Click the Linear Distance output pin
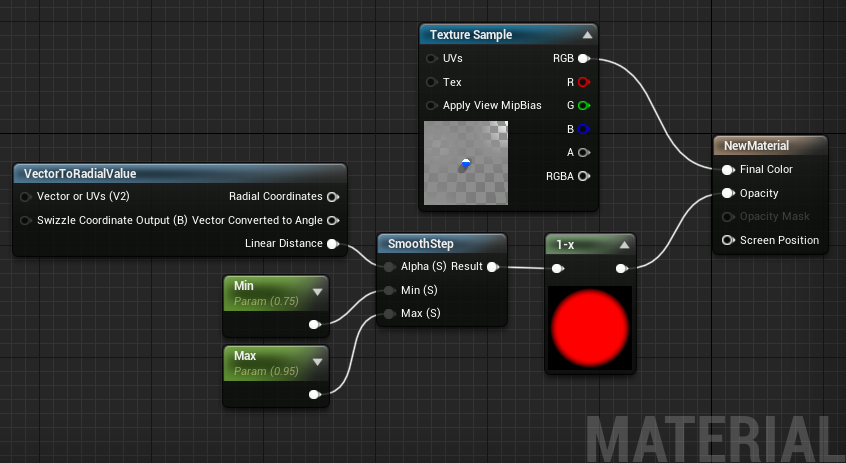The image size is (846, 463). (333, 244)
